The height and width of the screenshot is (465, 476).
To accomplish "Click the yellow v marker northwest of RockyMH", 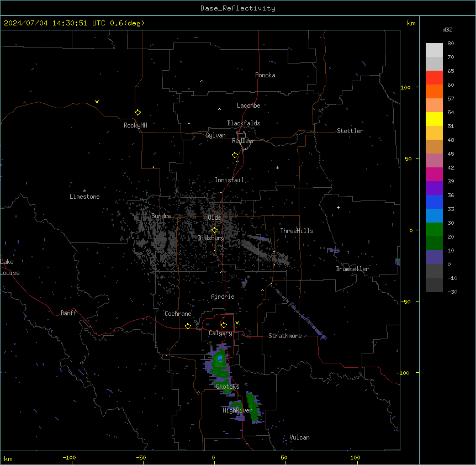I will tap(97, 102).
